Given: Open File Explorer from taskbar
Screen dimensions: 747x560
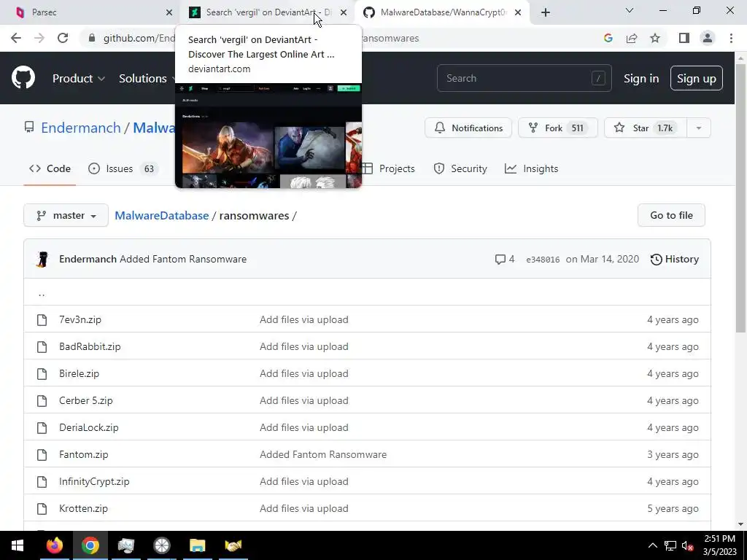Looking at the screenshot, I should coord(197,545).
